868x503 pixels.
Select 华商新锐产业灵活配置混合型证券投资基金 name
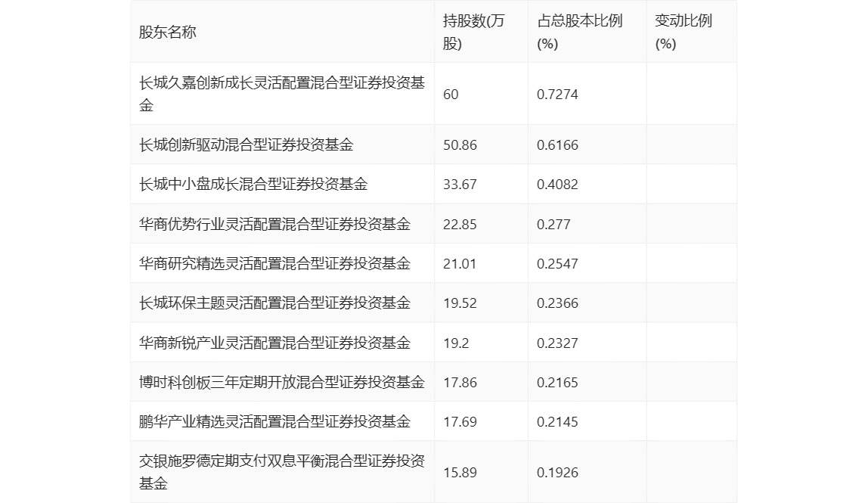[274, 343]
